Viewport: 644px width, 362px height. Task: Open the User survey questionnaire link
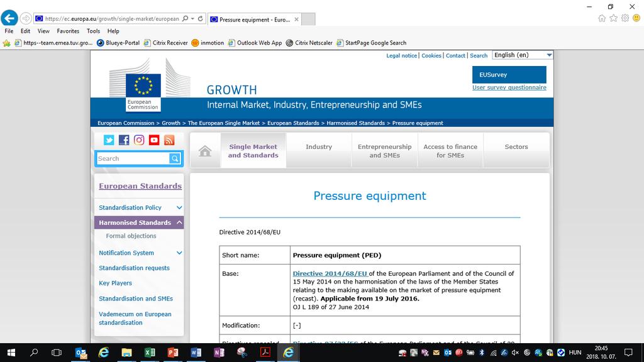click(509, 87)
